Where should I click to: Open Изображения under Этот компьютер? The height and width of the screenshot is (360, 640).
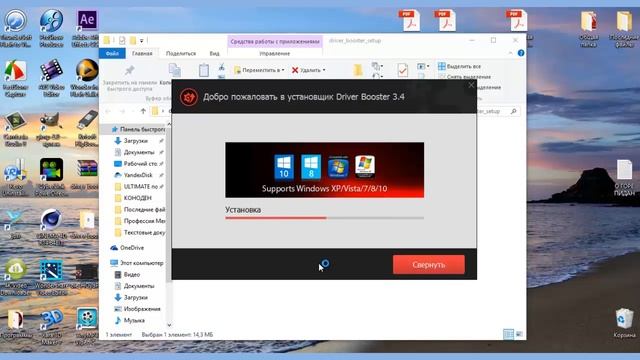(138, 309)
